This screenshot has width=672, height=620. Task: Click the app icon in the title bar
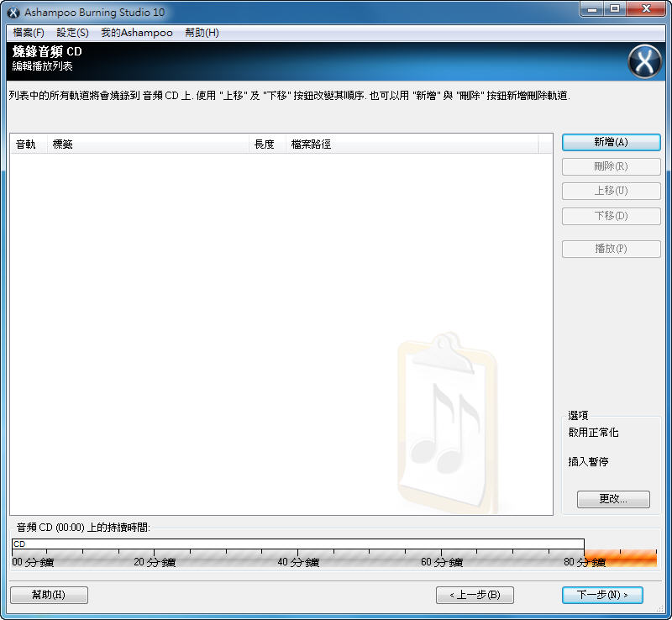tap(13, 13)
